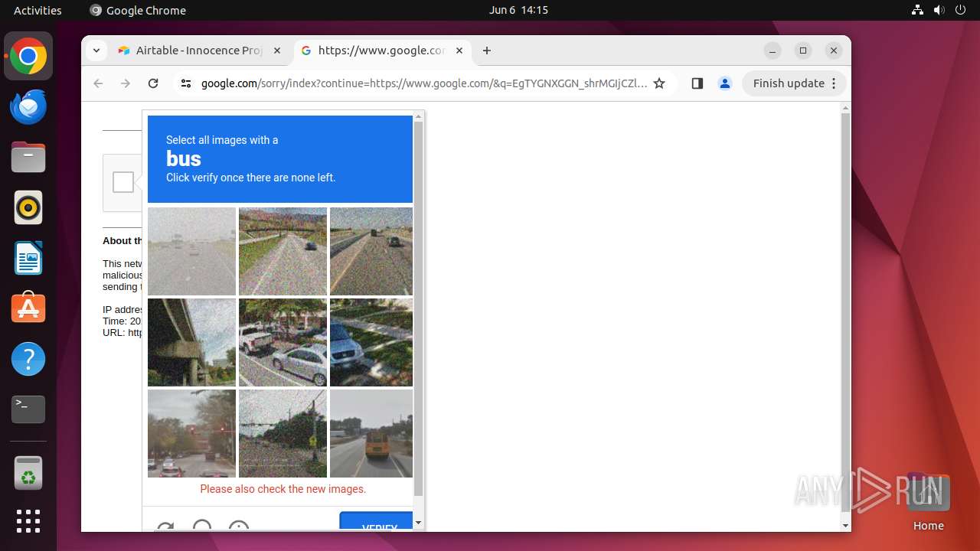
Task: Launch LibreOffice Writer from the dock
Action: pyautogui.click(x=28, y=258)
